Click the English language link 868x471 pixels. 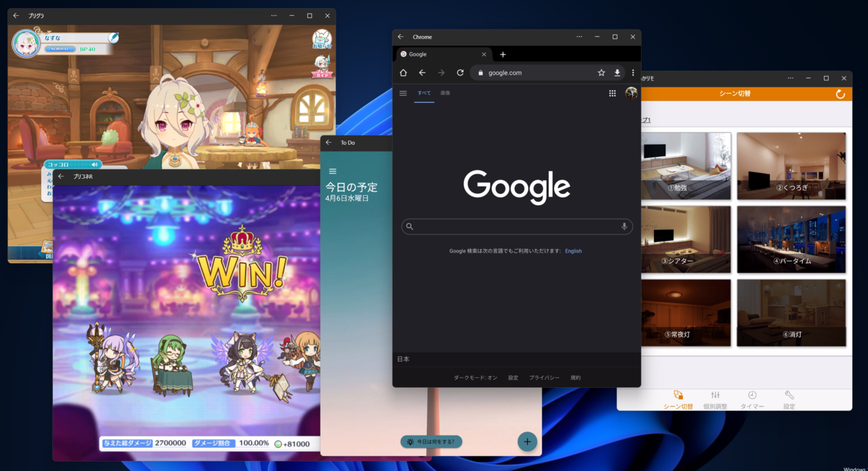tap(574, 251)
